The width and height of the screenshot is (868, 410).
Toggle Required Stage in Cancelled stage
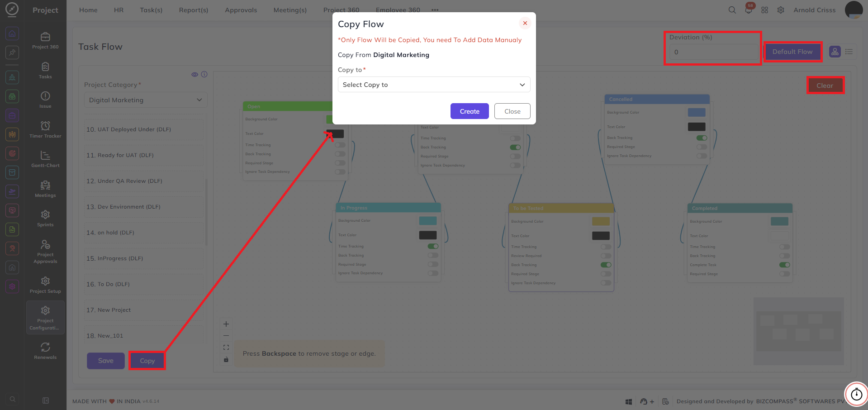pos(702,147)
